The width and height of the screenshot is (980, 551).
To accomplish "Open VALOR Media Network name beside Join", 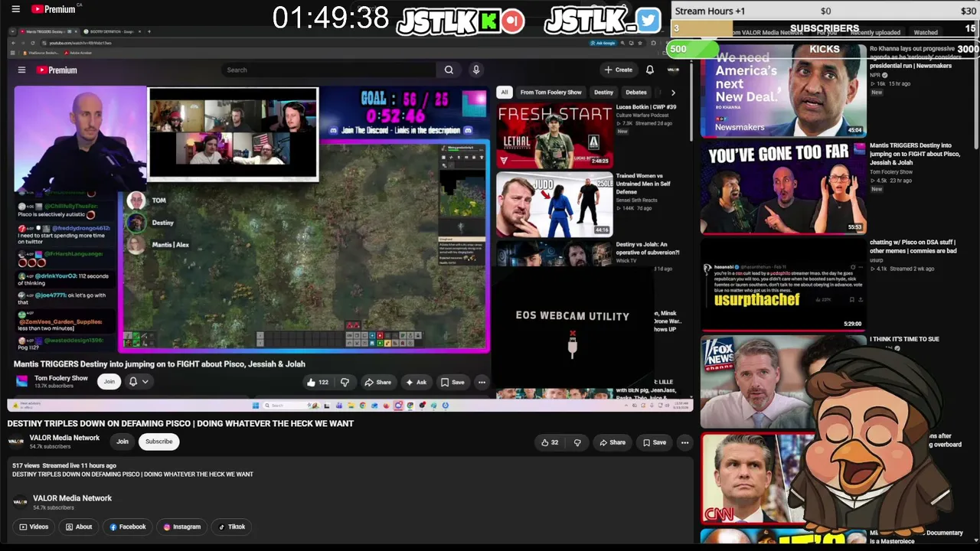I will point(64,438).
